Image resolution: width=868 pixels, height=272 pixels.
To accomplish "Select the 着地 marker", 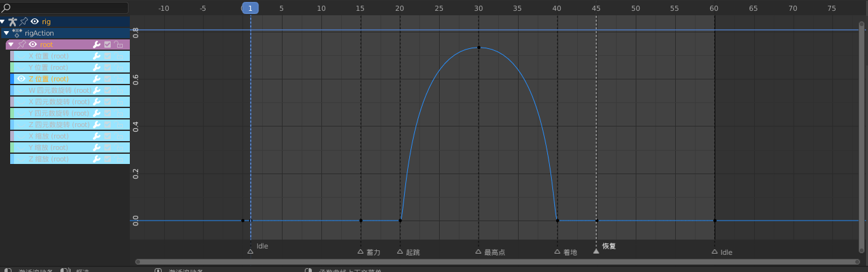I will pyautogui.click(x=557, y=252).
